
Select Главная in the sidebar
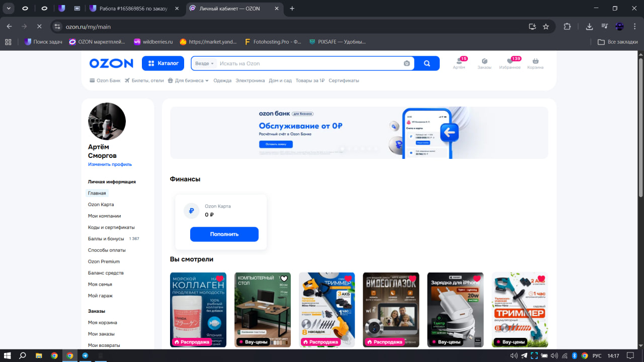tap(97, 193)
